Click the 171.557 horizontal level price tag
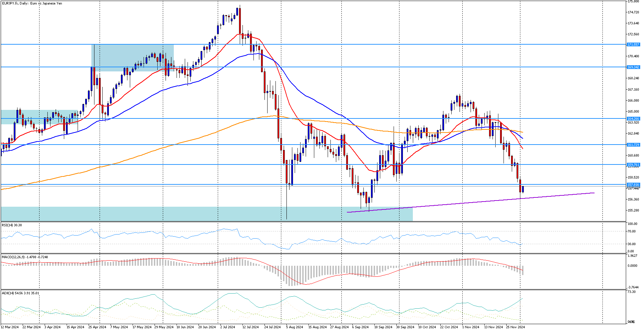644x331 pixels. 633,45
